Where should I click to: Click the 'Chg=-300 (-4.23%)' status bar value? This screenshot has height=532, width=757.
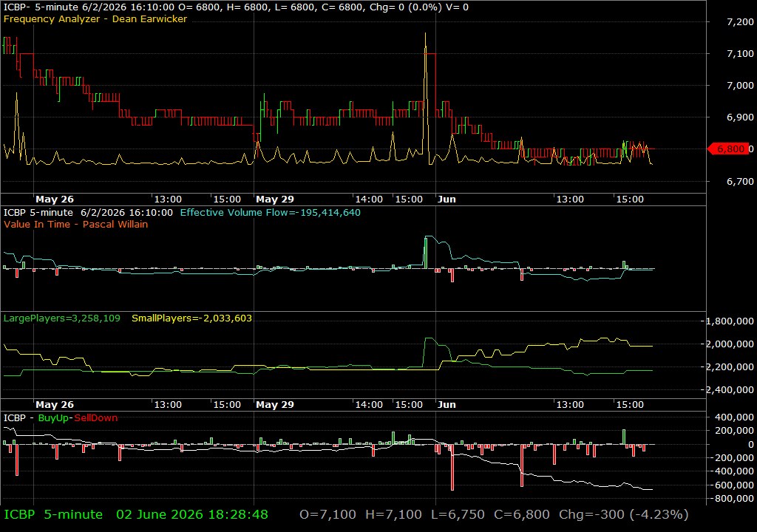point(624,514)
